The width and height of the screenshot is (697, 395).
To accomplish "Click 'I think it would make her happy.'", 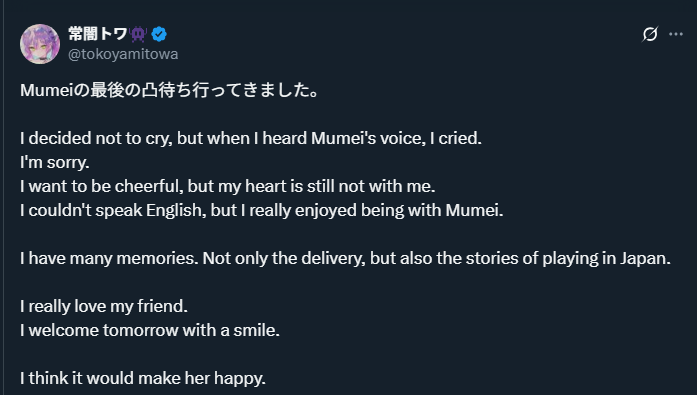I will [x=143, y=378].
